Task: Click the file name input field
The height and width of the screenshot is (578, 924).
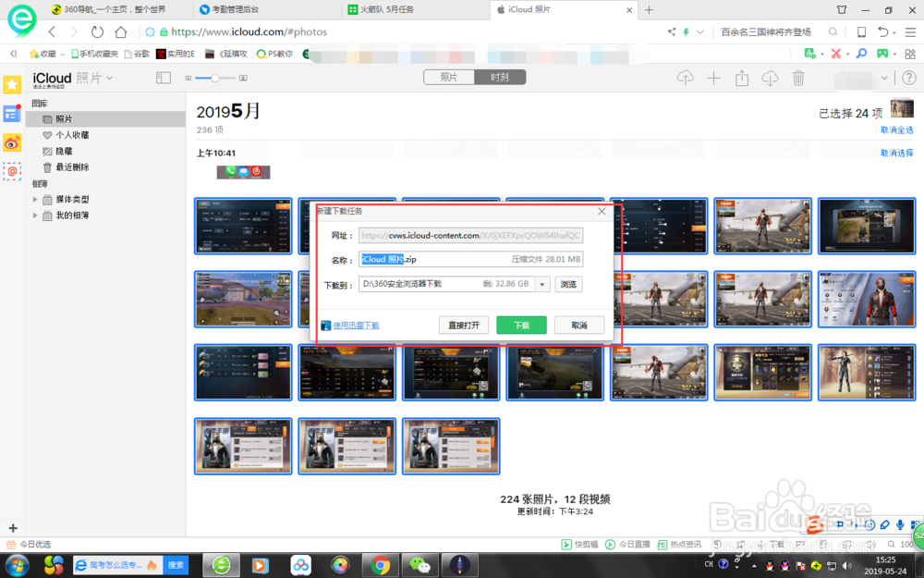Action: (x=471, y=259)
